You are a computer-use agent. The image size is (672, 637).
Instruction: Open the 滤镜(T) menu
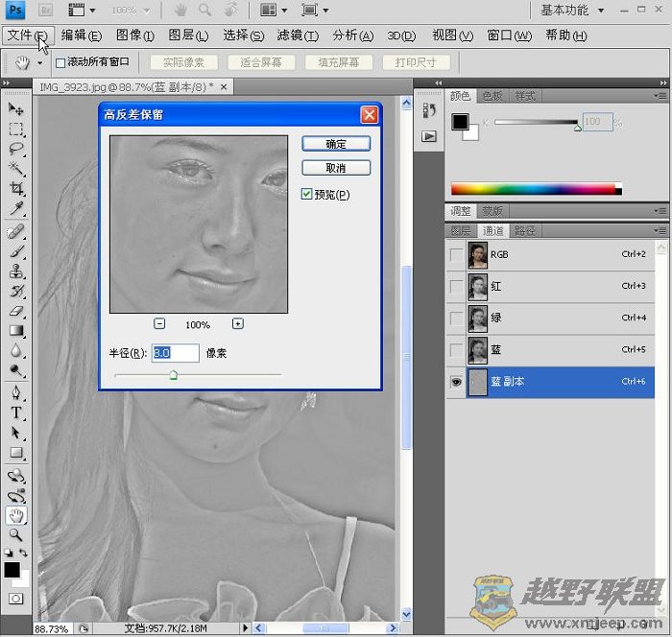298,35
